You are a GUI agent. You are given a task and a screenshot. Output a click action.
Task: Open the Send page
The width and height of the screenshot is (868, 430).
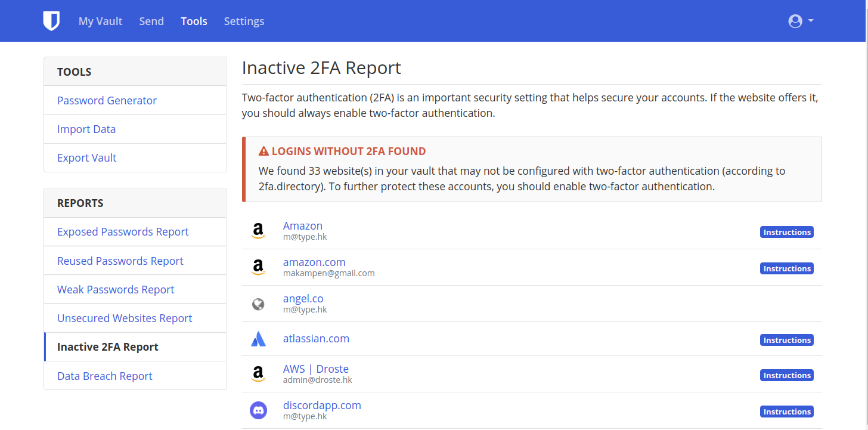tap(151, 21)
